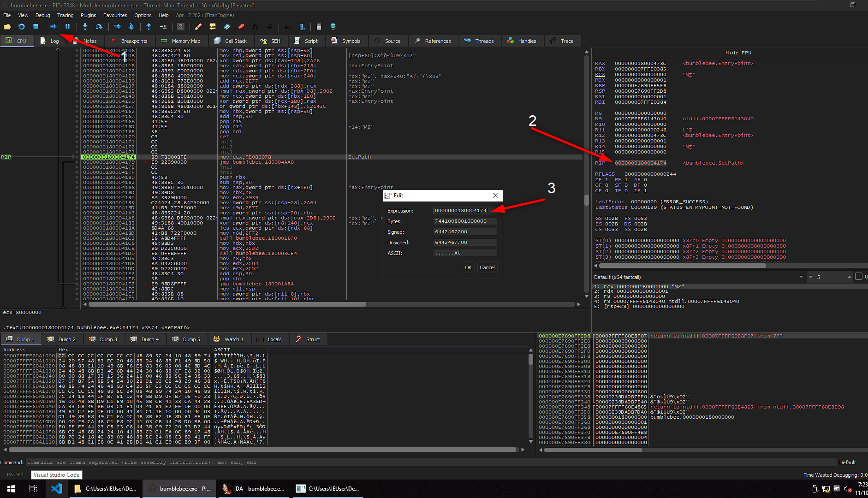Screen dimensions: 868x498
Task: Click the Signed value field
Action: click(x=465, y=232)
